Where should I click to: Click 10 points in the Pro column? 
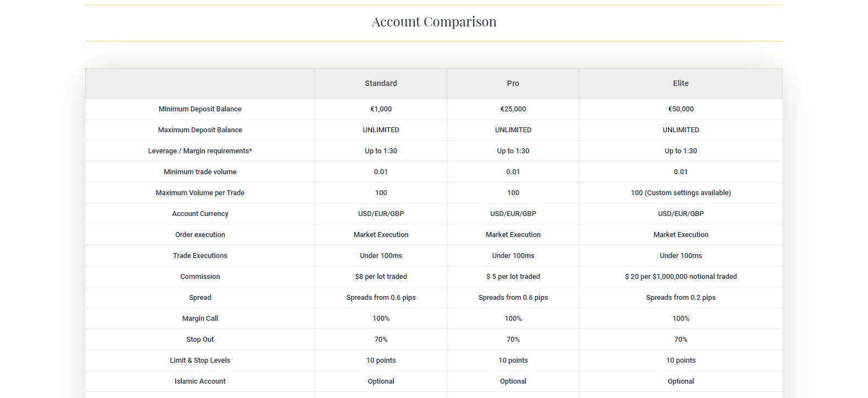513,361
